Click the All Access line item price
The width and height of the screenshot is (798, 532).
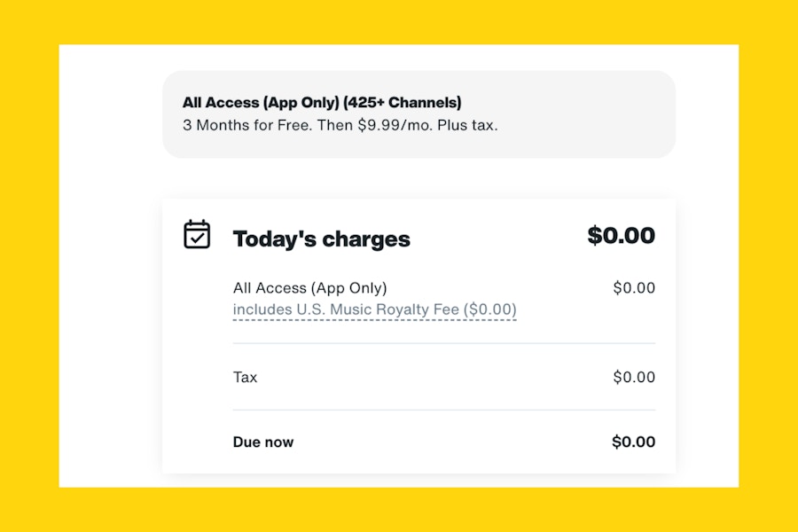click(x=634, y=288)
